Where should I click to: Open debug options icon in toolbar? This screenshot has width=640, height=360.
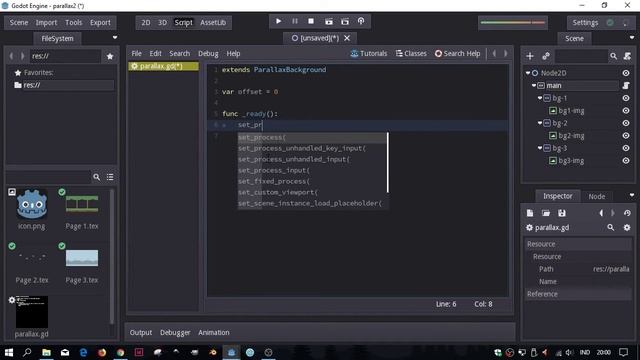[x=361, y=21]
